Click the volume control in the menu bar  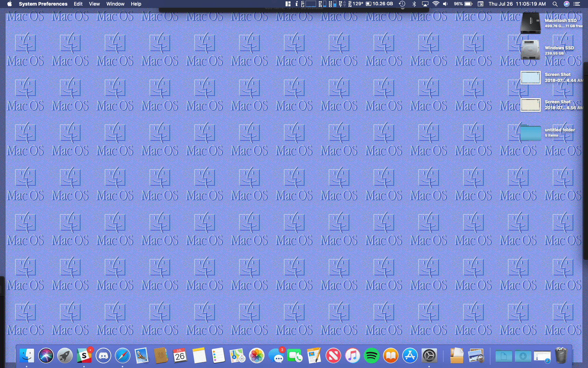point(445,4)
